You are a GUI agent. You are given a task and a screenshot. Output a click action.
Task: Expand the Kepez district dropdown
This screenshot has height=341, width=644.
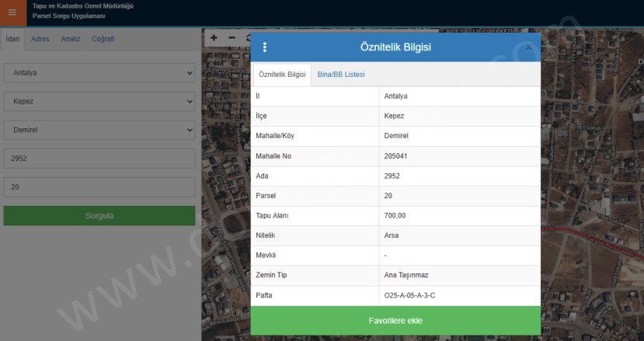click(x=99, y=102)
